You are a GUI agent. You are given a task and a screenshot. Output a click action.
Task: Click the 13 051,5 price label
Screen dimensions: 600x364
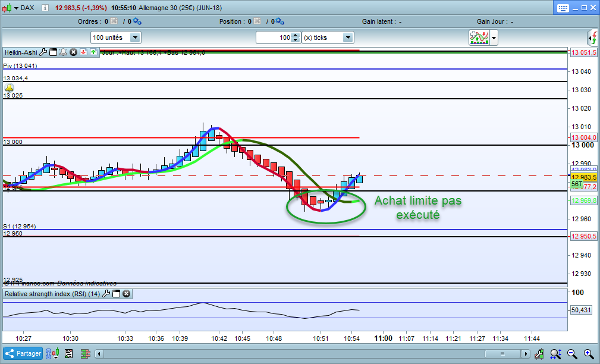pyautogui.click(x=583, y=52)
